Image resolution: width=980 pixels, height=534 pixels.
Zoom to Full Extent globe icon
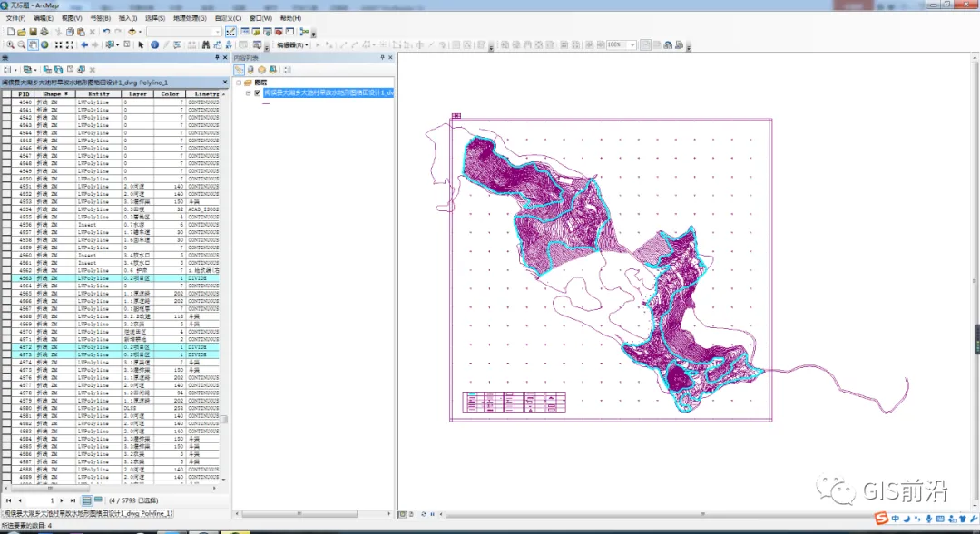tap(45, 45)
